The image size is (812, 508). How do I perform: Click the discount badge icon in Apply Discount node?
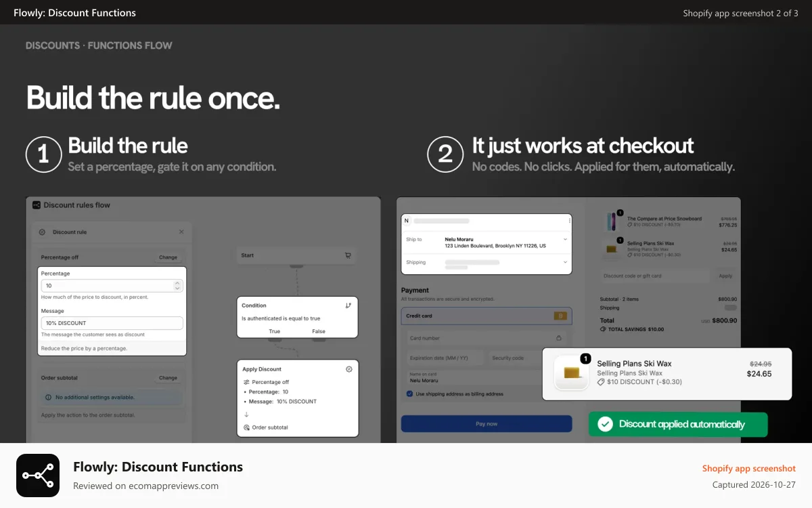tap(348, 369)
